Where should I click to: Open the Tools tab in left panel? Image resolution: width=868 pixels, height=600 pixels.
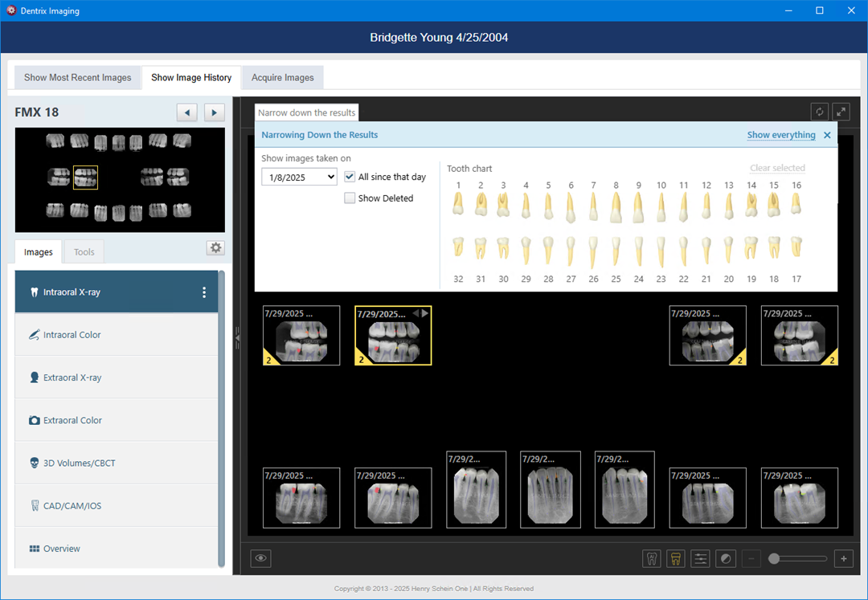click(x=84, y=252)
